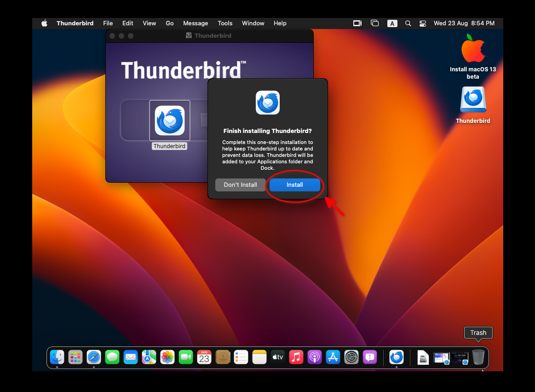The height and width of the screenshot is (392, 535).
Task: Click the Stage Manager icon in the menu bar
Action: pyautogui.click(x=374, y=23)
